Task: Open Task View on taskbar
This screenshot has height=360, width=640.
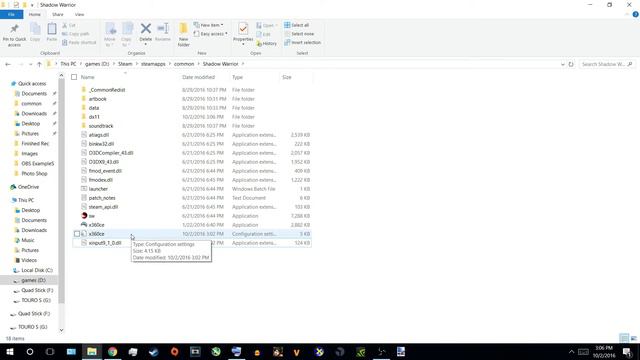Action: click(50, 351)
